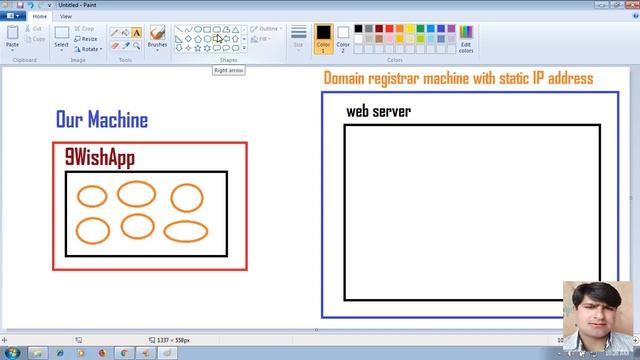The height and width of the screenshot is (360, 640).
Task: Choose the Diamond shape
Action: [188, 39]
